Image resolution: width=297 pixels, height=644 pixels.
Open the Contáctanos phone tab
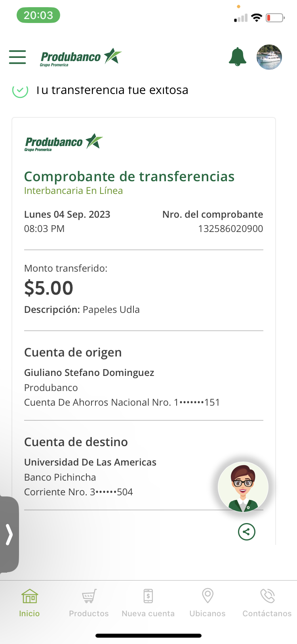[267, 603]
